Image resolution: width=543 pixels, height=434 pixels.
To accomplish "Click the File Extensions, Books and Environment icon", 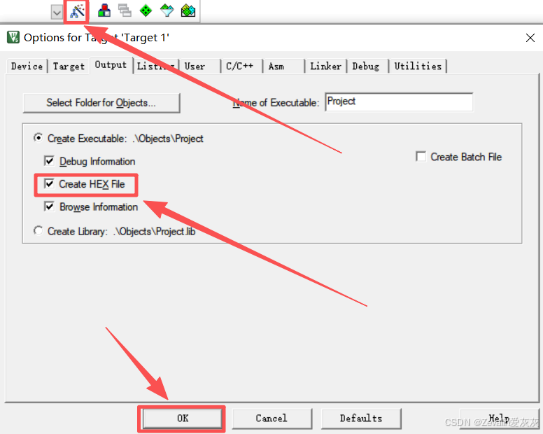I will [x=104, y=11].
